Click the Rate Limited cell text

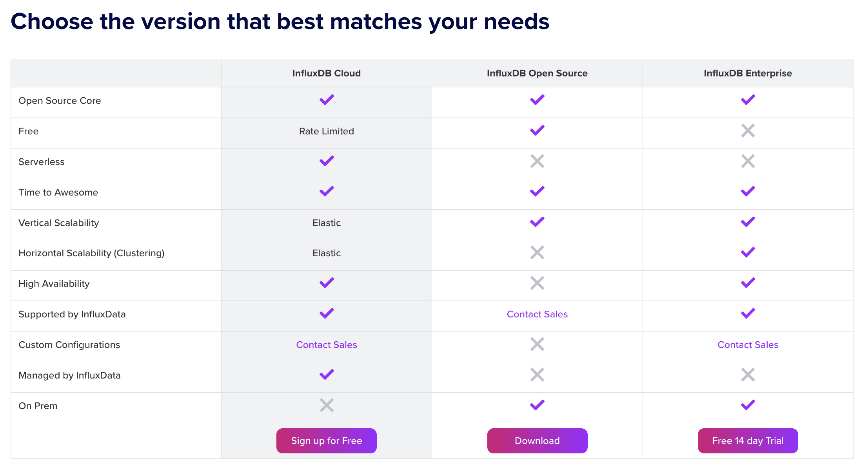click(x=326, y=131)
